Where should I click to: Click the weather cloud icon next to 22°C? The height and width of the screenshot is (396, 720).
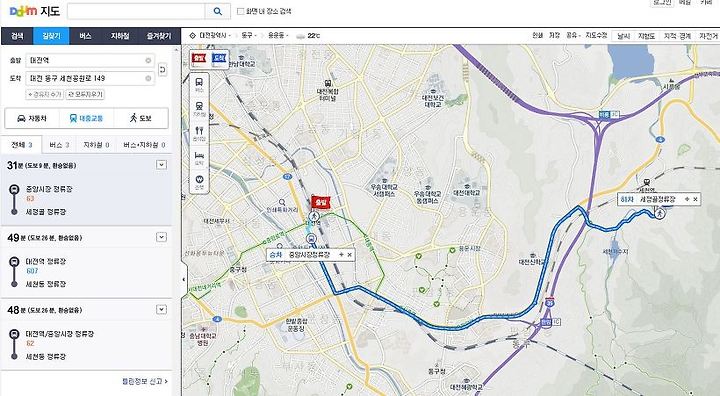(300, 36)
